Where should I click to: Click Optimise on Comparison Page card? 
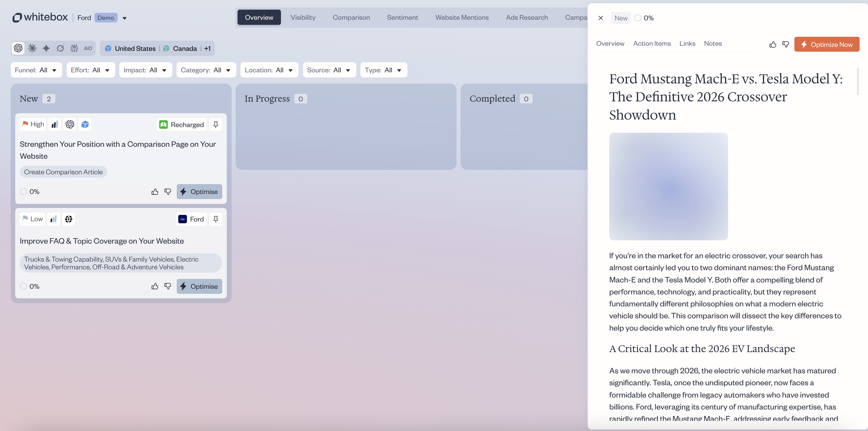click(x=199, y=192)
